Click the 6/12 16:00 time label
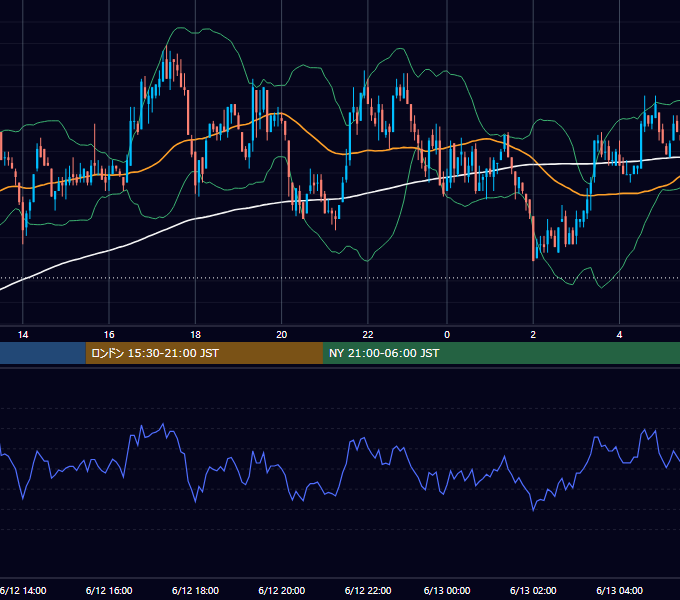 [x=109, y=590]
